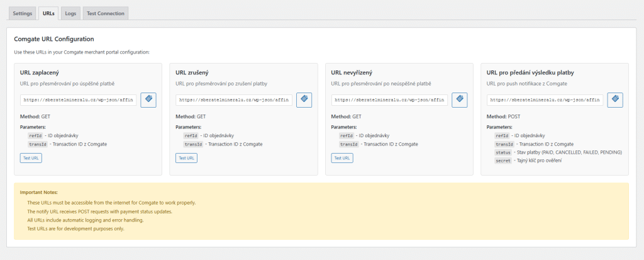This screenshot has width=644, height=260.
Task: Click the note about Test URLs development purposes
Action: (75, 229)
